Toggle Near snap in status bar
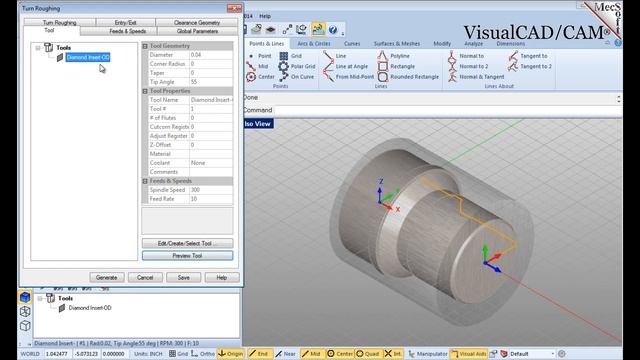640x360 pixels. (x=285, y=354)
